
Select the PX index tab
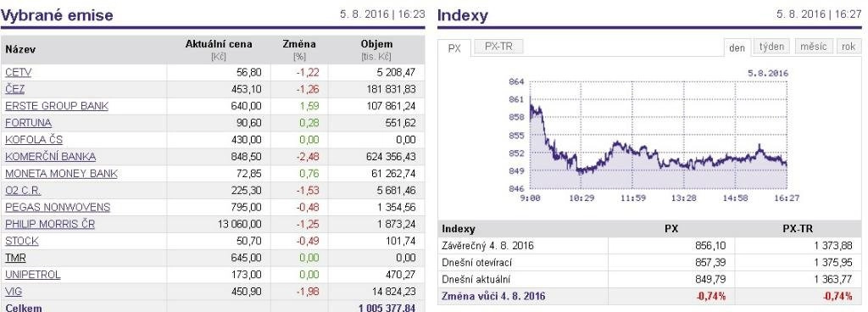[x=454, y=48]
